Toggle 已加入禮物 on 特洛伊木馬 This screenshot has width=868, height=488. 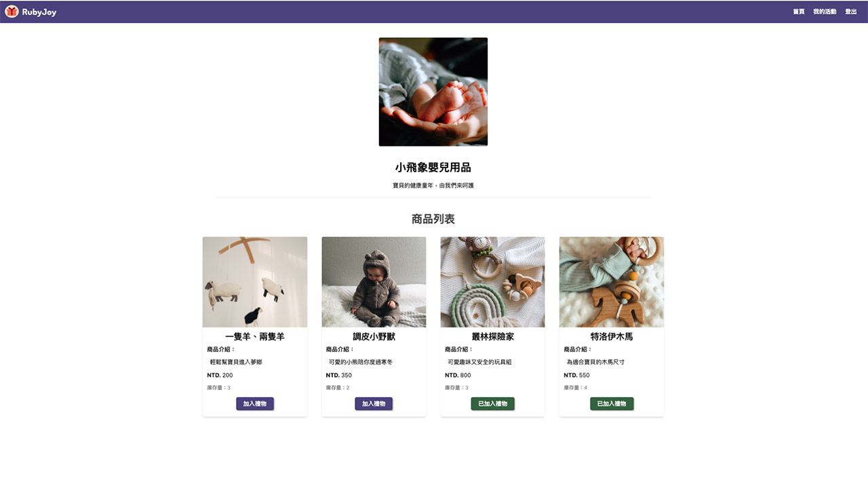click(612, 404)
